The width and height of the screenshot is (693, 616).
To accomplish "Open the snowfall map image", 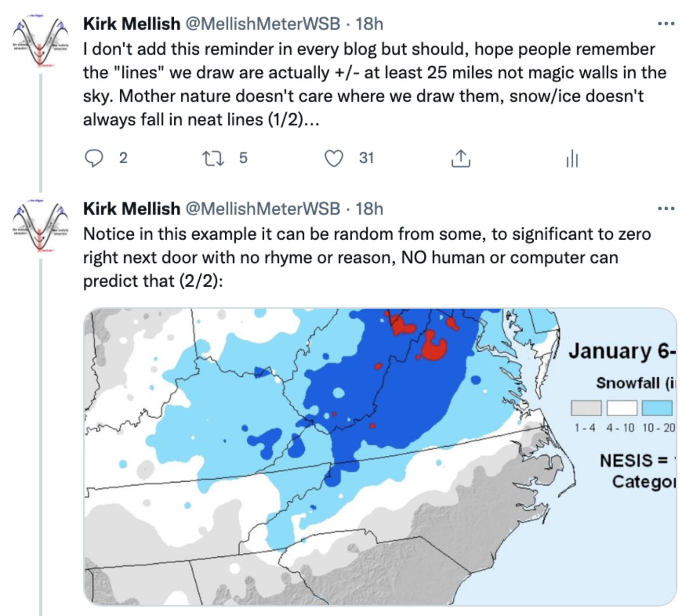I will pos(337,457).
